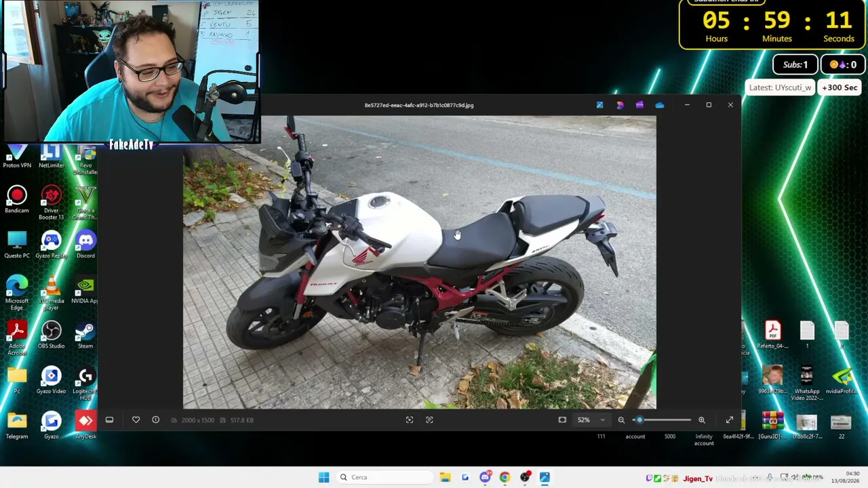Select the Telegram desktop icon
868x488 pixels.
17,426
